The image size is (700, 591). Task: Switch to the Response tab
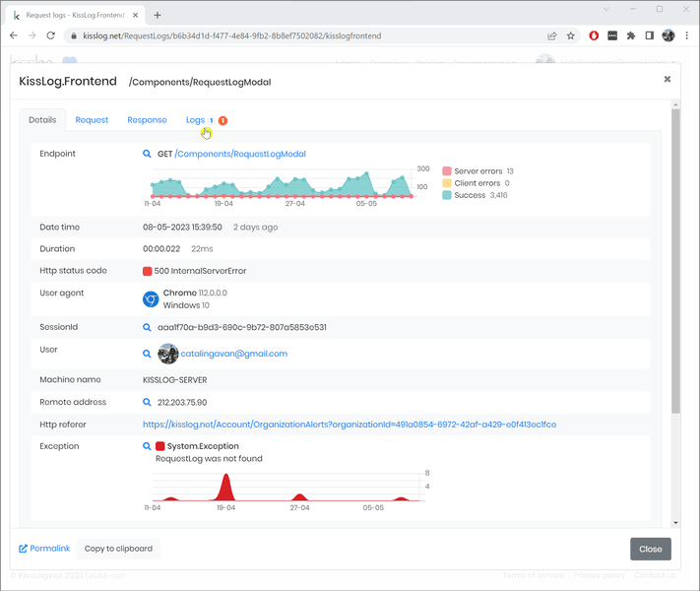(147, 120)
